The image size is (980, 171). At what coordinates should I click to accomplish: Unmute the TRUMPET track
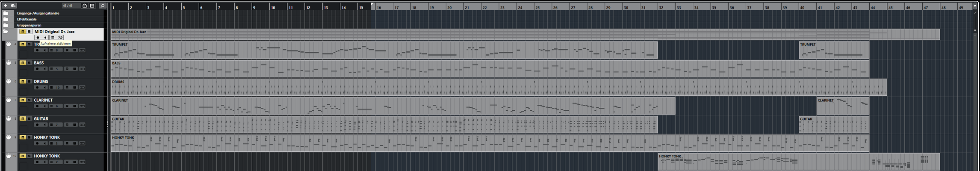[x=23, y=44]
